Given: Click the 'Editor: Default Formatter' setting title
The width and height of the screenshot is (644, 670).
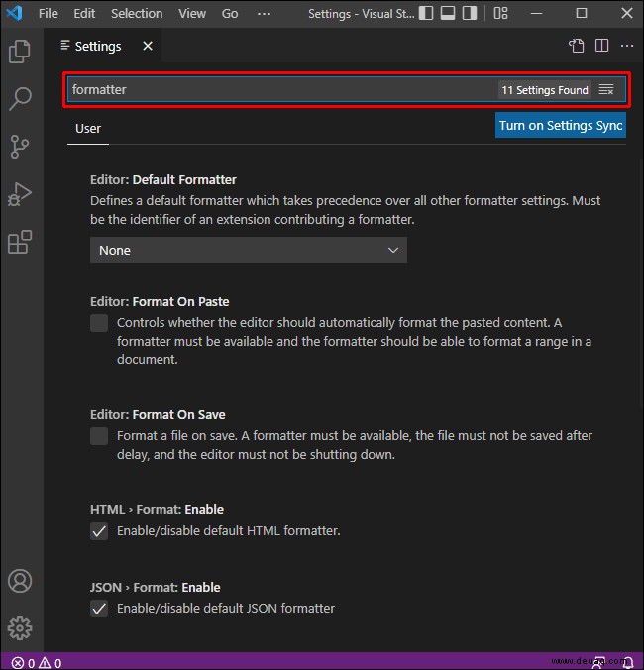Looking at the screenshot, I should (163, 180).
